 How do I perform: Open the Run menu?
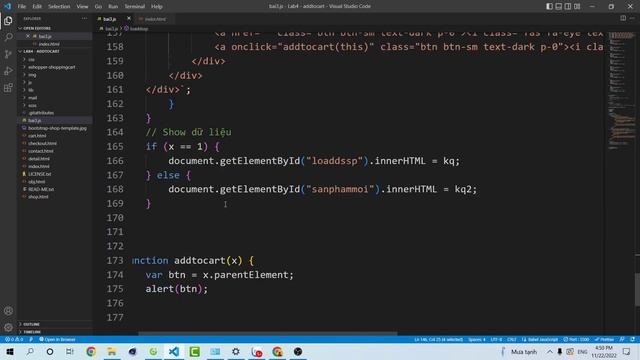(x=113, y=7)
